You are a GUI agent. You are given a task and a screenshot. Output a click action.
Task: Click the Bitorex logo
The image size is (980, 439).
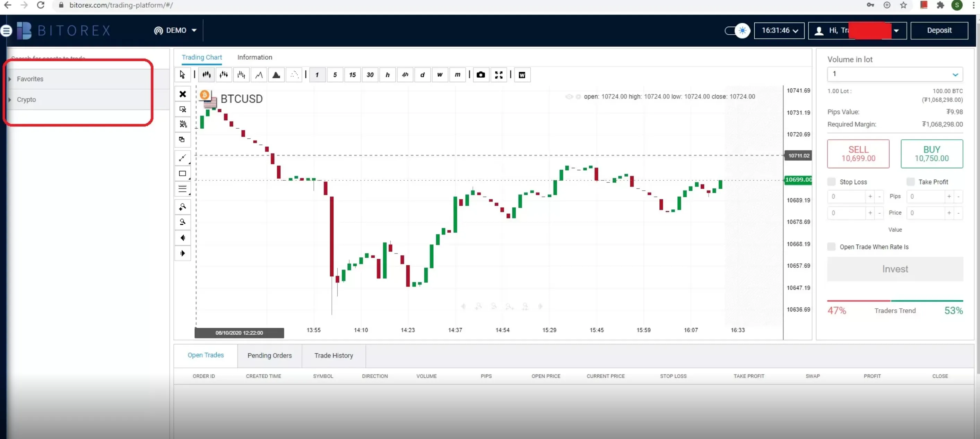(x=64, y=31)
